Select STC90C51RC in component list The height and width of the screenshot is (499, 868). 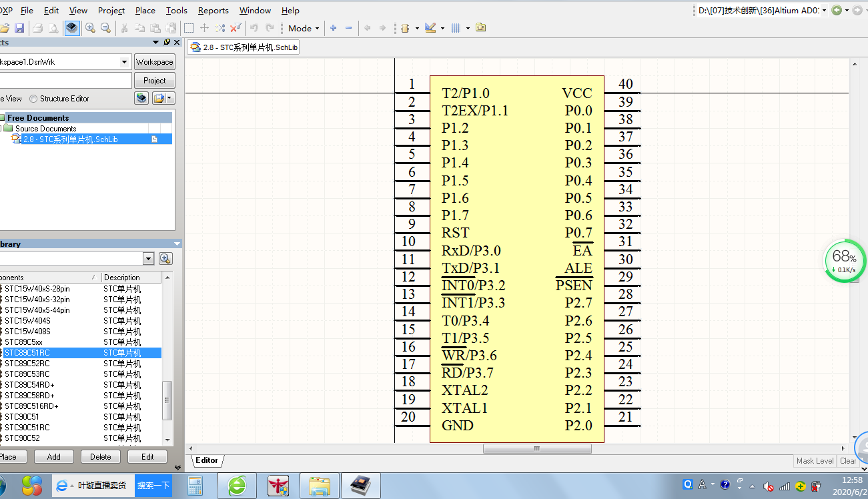27,428
